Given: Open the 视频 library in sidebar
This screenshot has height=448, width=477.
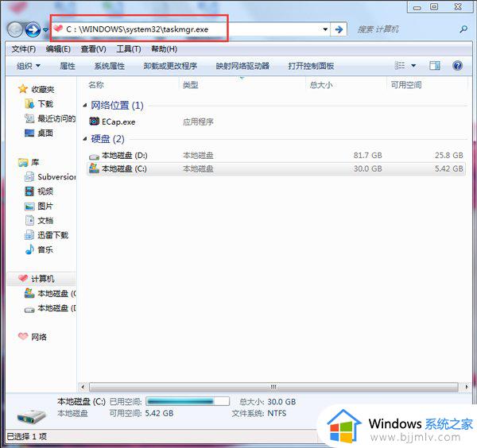Looking at the screenshot, I should click(x=45, y=191).
